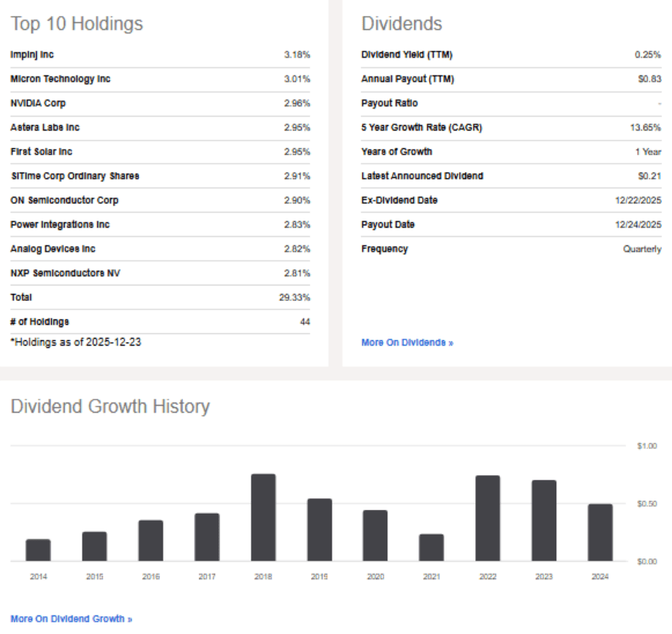The height and width of the screenshot is (634, 672).
Task: Click the 5 Year Growth Rate label
Action: (422, 128)
